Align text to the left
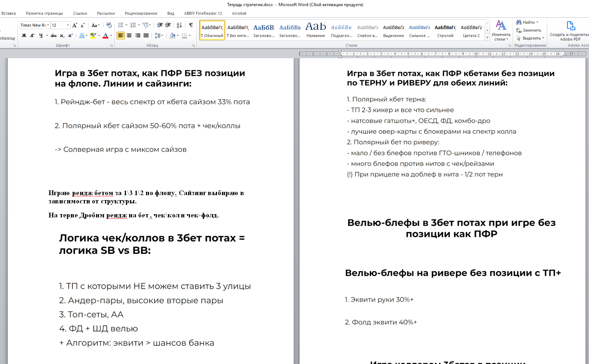 click(121, 36)
